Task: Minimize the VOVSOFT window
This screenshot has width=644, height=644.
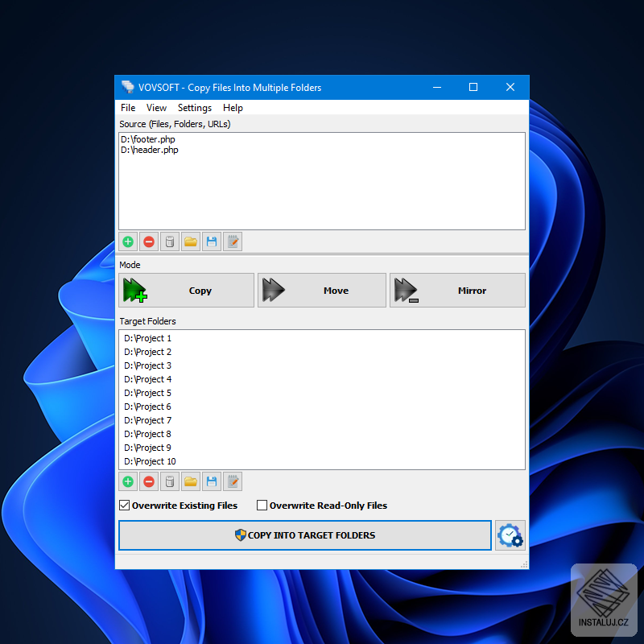Action: pyautogui.click(x=437, y=87)
